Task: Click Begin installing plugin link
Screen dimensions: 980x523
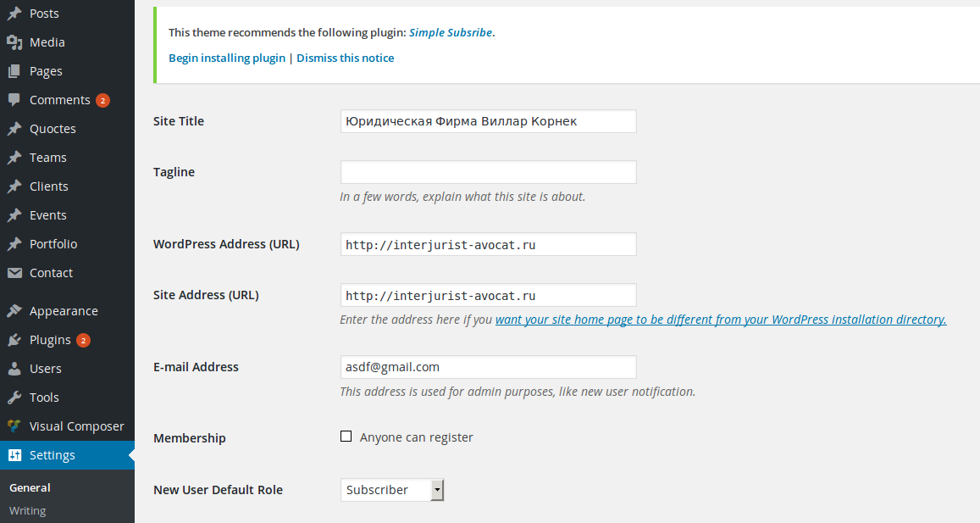Action: coord(227,58)
